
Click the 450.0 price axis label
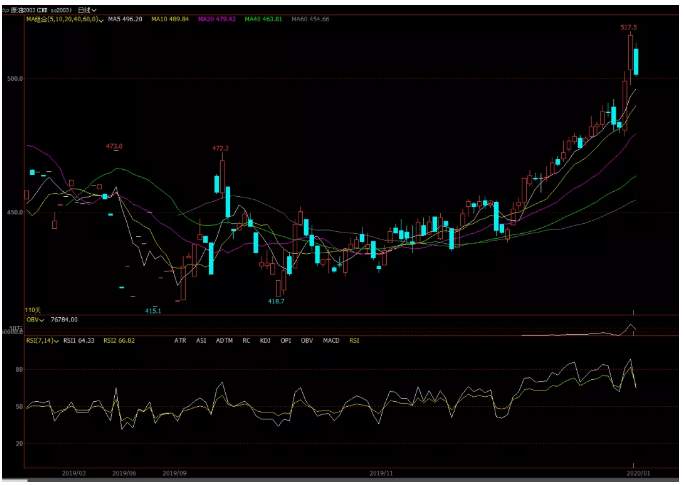[x=15, y=212]
